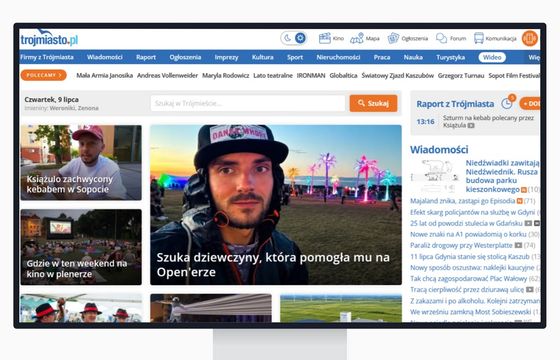The width and height of the screenshot is (560, 360).
Task: Select the Imprezy menu item
Action: [226, 57]
